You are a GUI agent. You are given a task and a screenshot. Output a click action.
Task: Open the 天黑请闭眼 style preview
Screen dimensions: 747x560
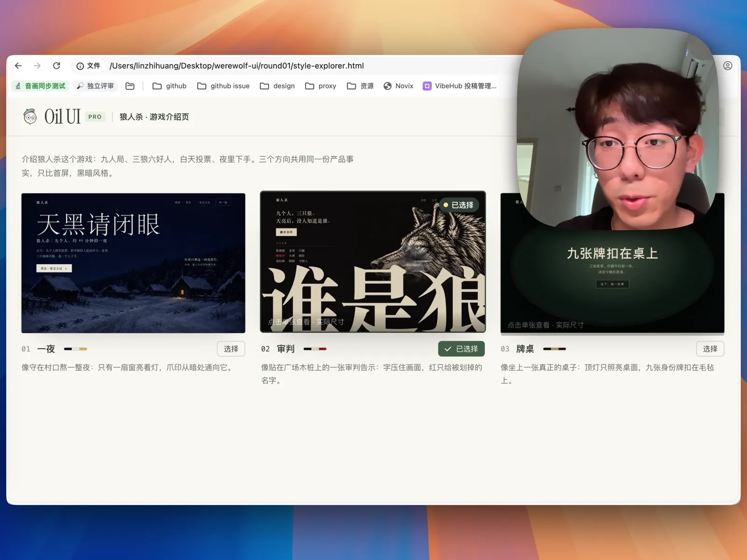133,263
